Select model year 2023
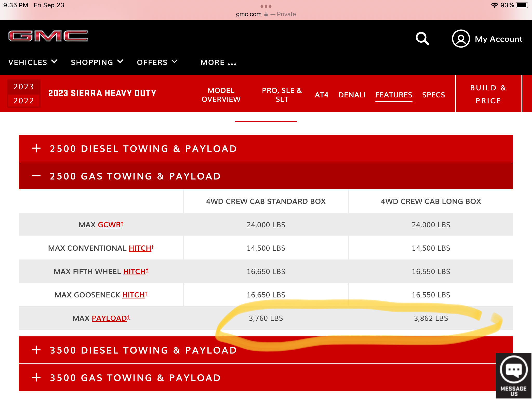 coord(24,87)
